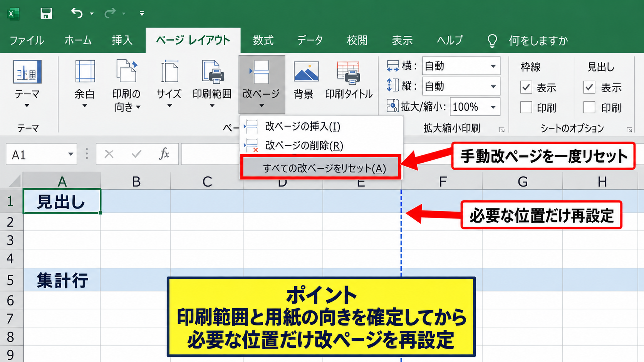Open the 校閲 tab

(x=357, y=40)
